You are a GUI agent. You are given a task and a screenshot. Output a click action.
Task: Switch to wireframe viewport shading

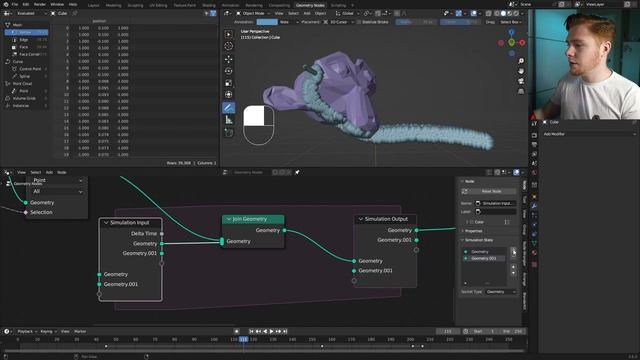tap(496, 13)
